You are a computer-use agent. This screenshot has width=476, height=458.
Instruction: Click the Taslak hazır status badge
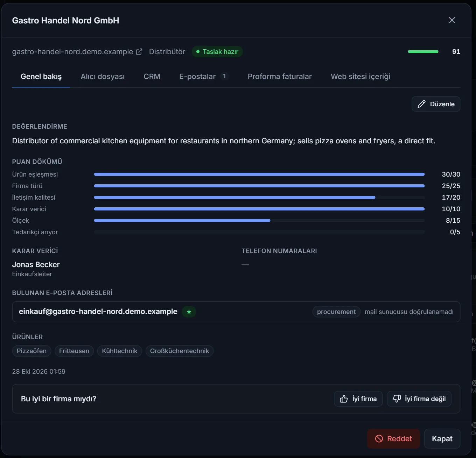[217, 52]
